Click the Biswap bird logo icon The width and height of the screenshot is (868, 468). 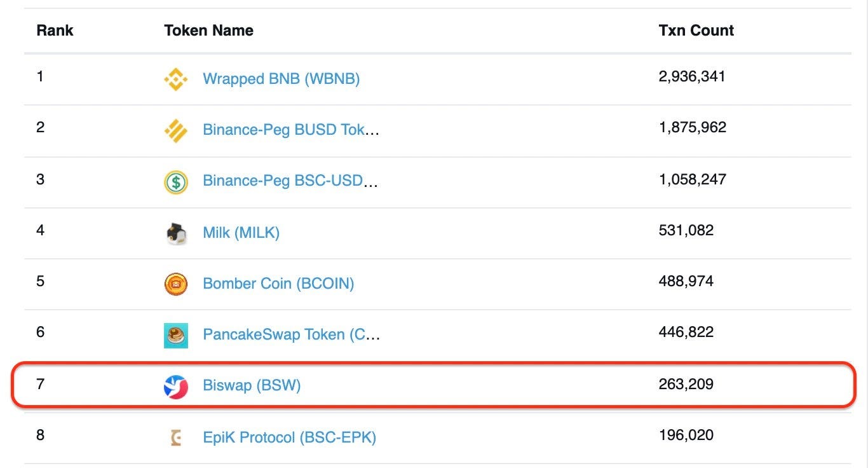point(175,387)
